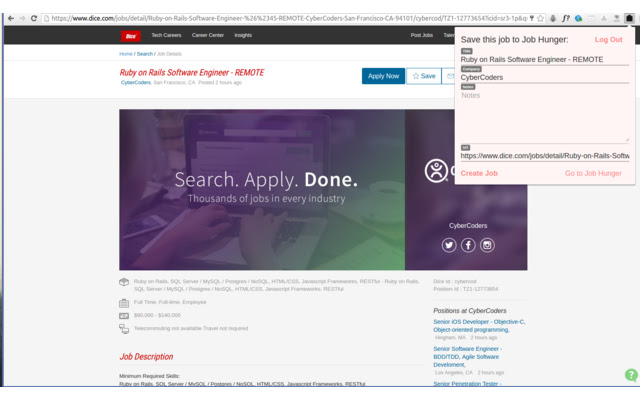Open Tech Careers menu
640x400 pixels.
pyautogui.click(x=166, y=35)
